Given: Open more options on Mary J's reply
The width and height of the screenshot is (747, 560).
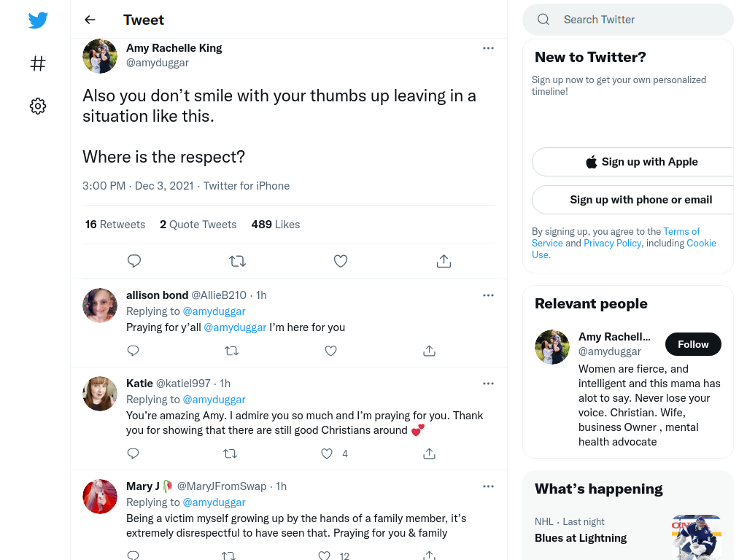Looking at the screenshot, I should coord(488,486).
